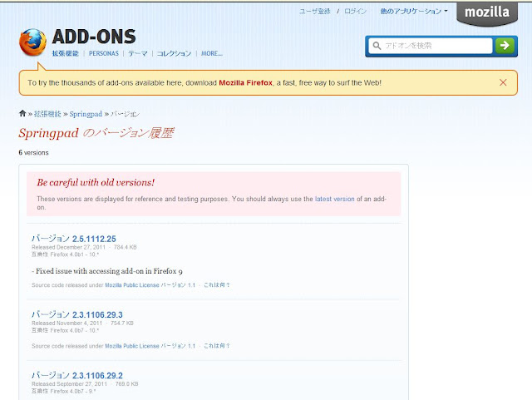This screenshot has width=532, height=400.
Task: Click the Mozilla Firefox download link
Action: (246, 83)
